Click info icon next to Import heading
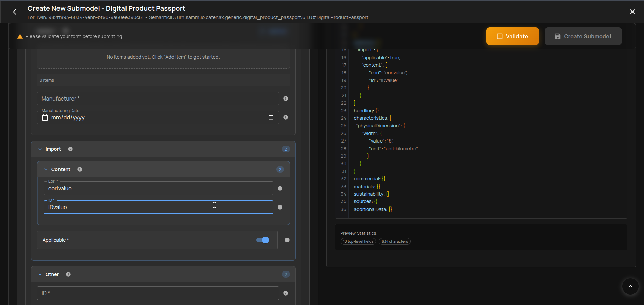 point(70,149)
